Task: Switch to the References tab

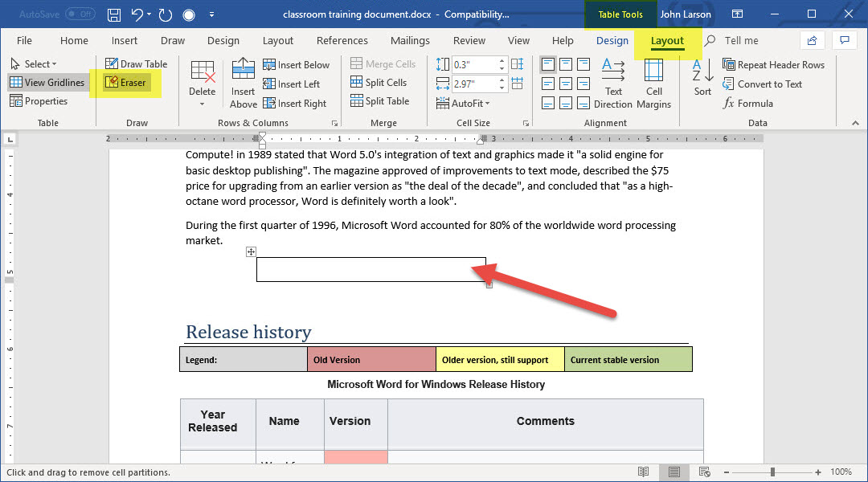Action: (x=342, y=41)
